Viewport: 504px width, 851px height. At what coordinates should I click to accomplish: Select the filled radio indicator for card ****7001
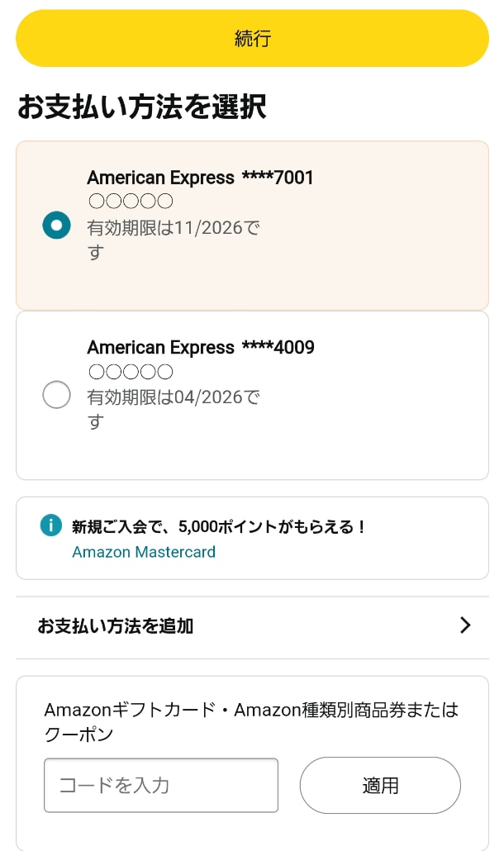56,225
